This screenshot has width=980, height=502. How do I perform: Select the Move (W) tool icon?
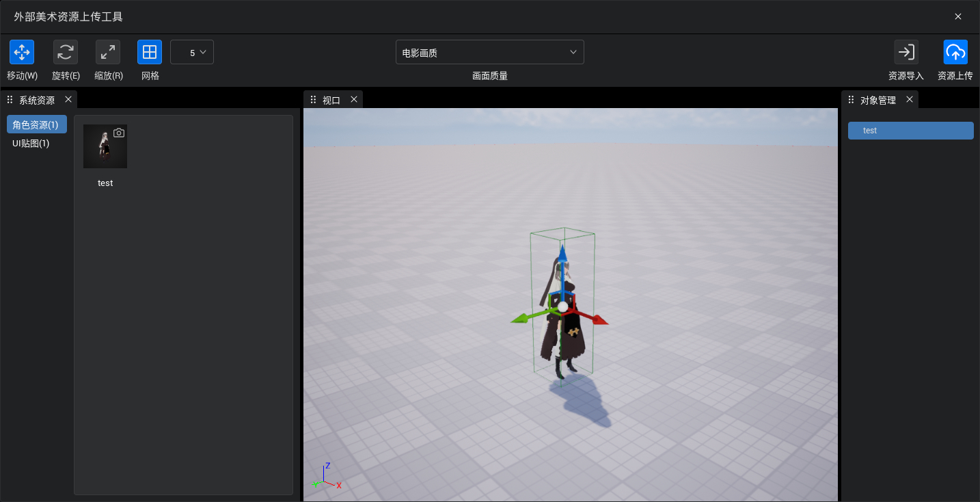click(x=22, y=52)
